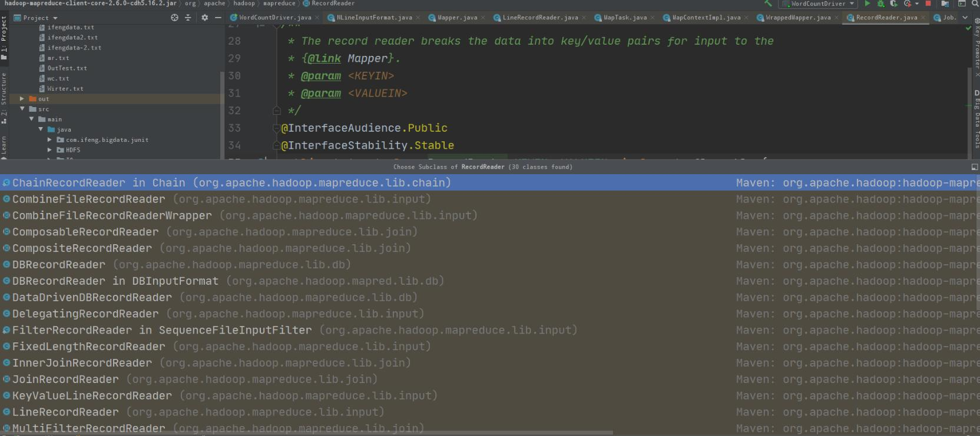
Task: Choose CombineFileRecordReaderWrapper subclass
Action: [x=490, y=215]
